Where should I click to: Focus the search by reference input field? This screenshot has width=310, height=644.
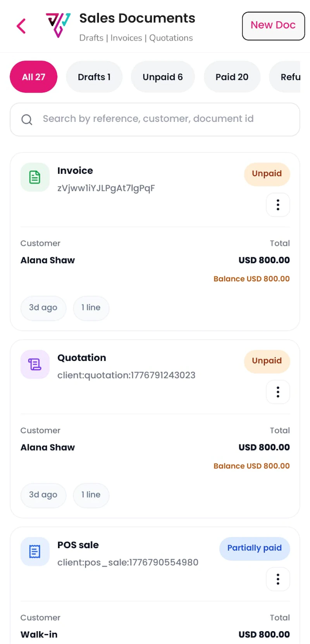point(155,119)
